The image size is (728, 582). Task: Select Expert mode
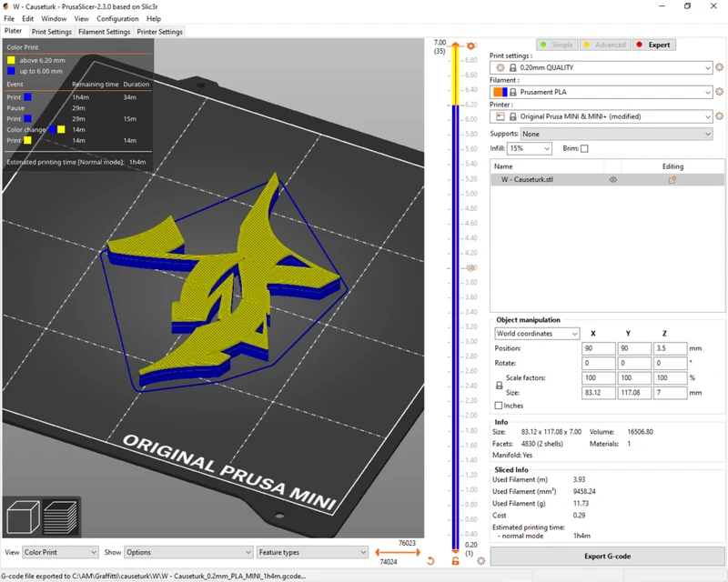pyautogui.click(x=653, y=45)
